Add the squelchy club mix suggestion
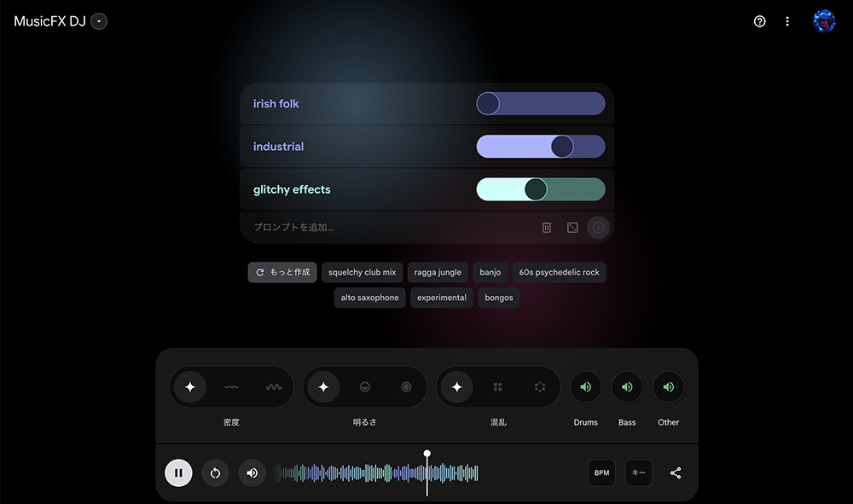Viewport: 853px width, 504px height. tap(362, 272)
